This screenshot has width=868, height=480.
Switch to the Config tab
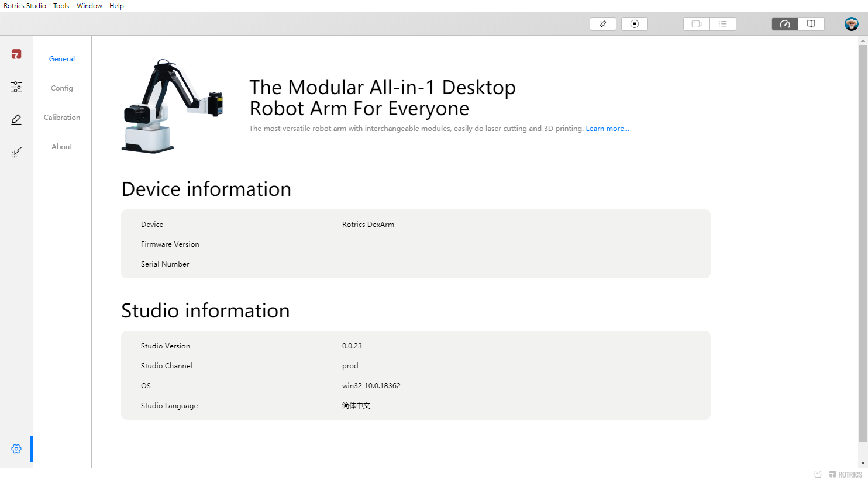pyautogui.click(x=62, y=88)
